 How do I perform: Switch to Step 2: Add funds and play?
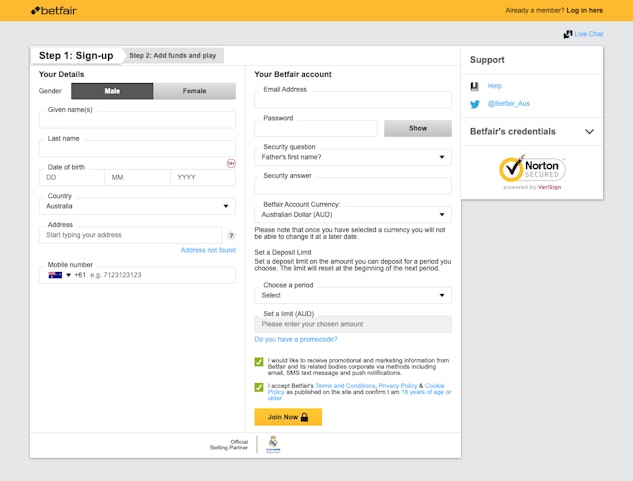(x=173, y=56)
